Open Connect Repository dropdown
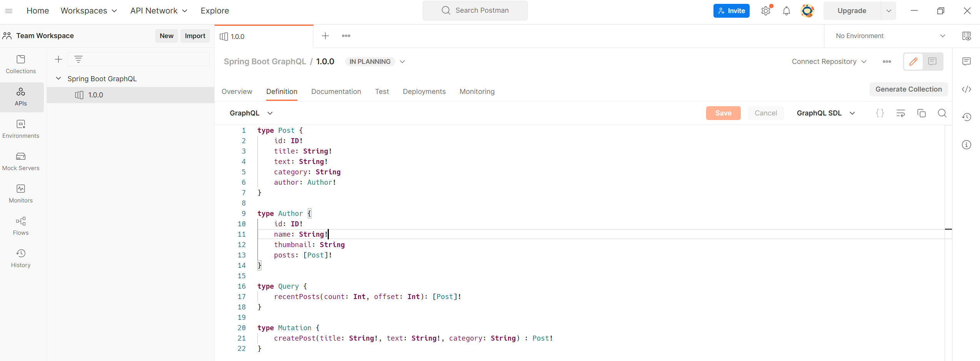Image resolution: width=980 pixels, height=361 pixels. [x=829, y=62]
